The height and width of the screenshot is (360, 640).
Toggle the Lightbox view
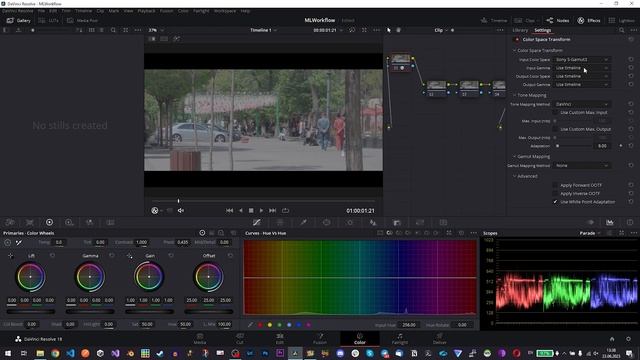(x=621, y=20)
